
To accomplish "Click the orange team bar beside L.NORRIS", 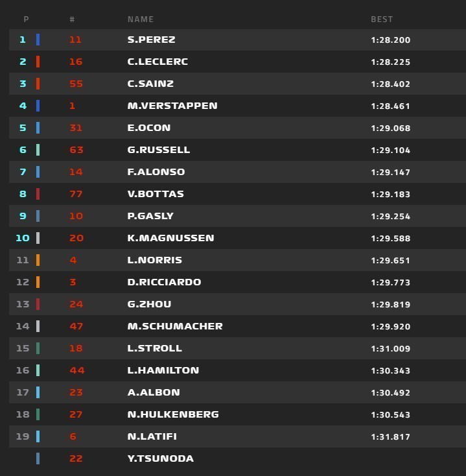I will click(x=38, y=260).
